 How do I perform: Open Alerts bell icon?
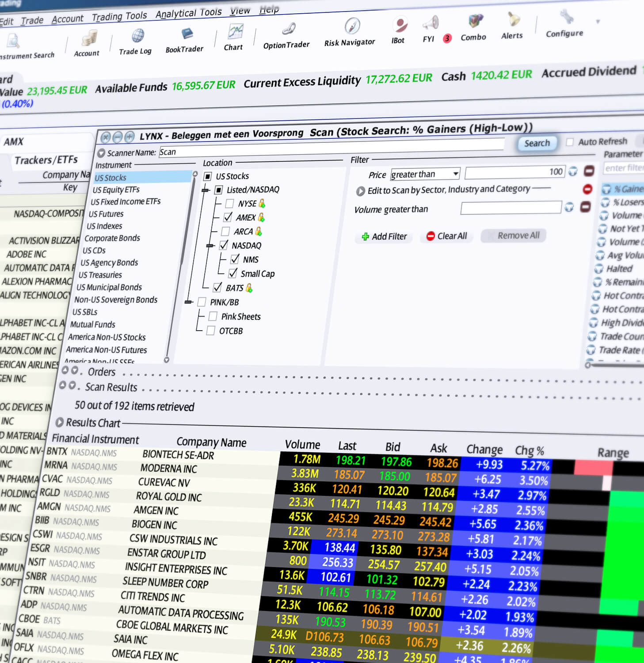514,19
